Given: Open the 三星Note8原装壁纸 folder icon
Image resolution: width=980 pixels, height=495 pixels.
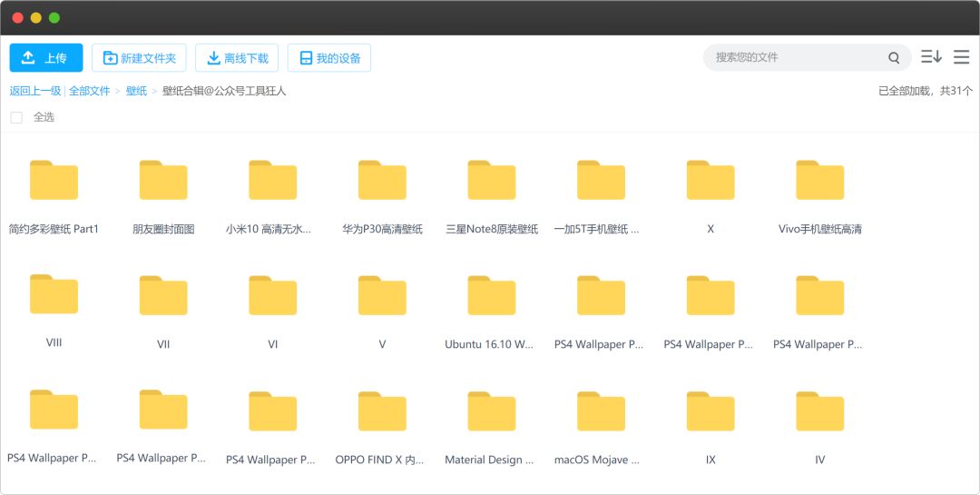Looking at the screenshot, I should tap(491, 180).
